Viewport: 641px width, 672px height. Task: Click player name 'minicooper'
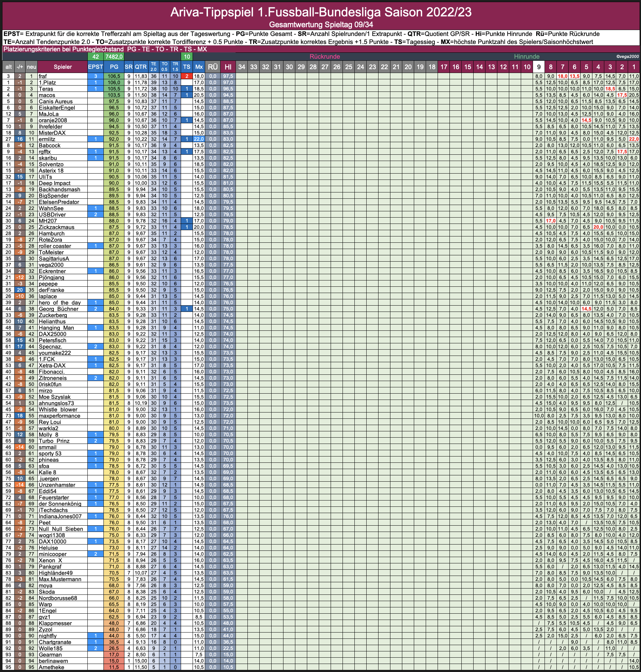(x=52, y=554)
